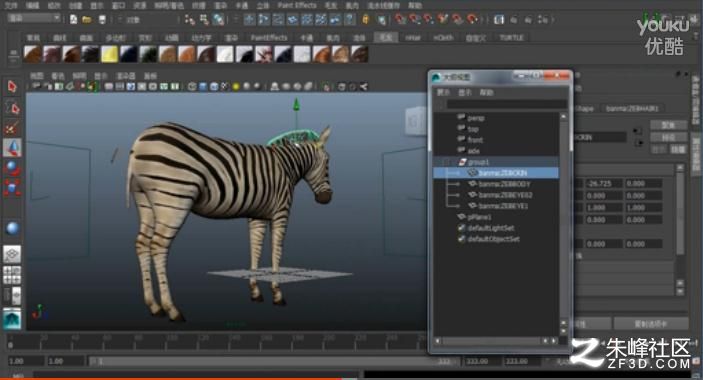Select top camera in outliner
The image size is (703, 380).
click(x=473, y=129)
